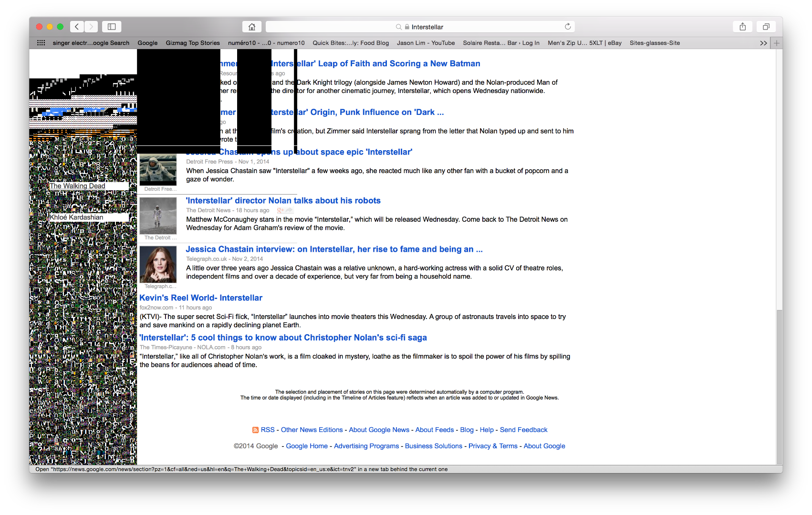
Task: Click Jessica Chastain portrait thumbnail
Action: click(x=158, y=264)
